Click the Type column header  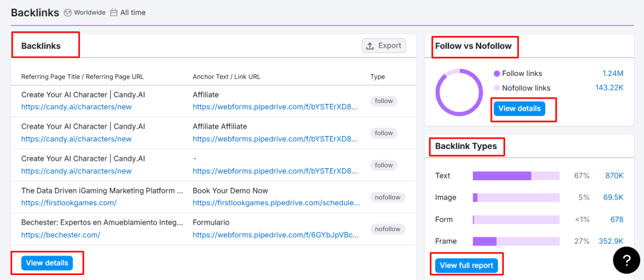pyautogui.click(x=377, y=77)
